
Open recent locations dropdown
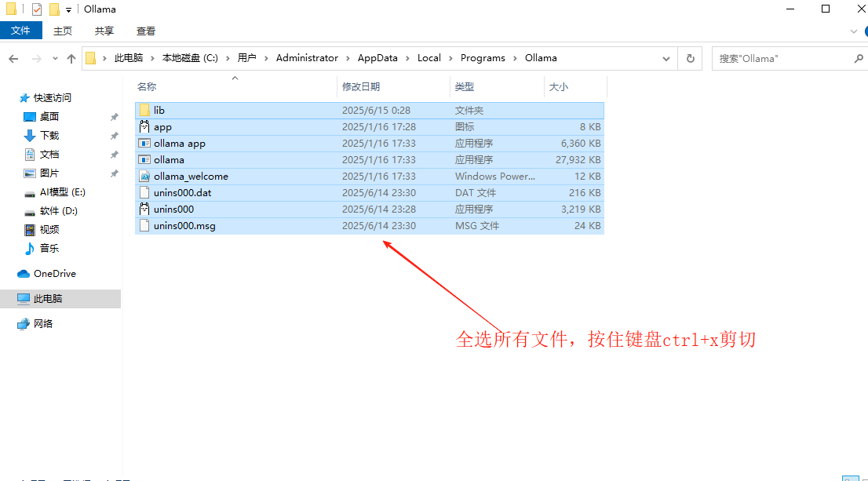coord(55,59)
